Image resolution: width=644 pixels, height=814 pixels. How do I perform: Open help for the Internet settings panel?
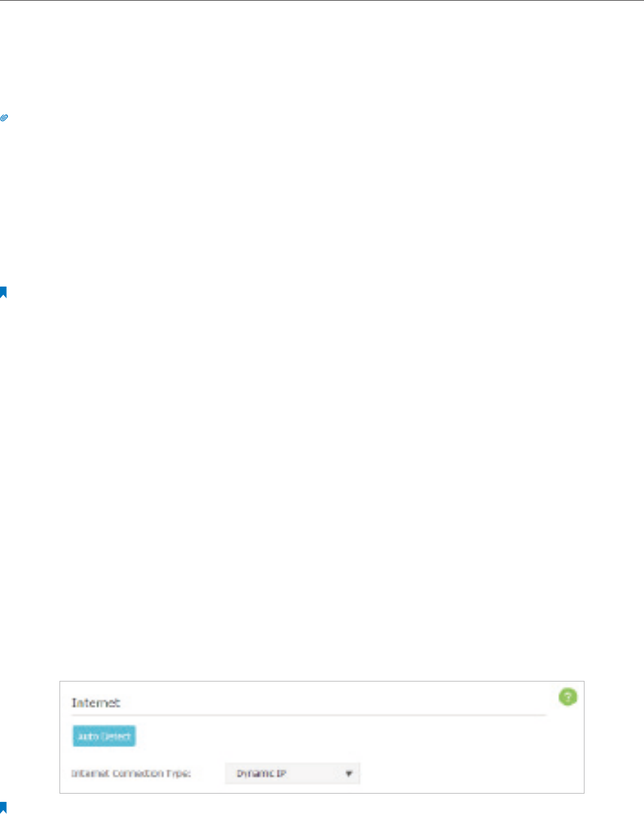pyautogui.click(x=568, y=697)
